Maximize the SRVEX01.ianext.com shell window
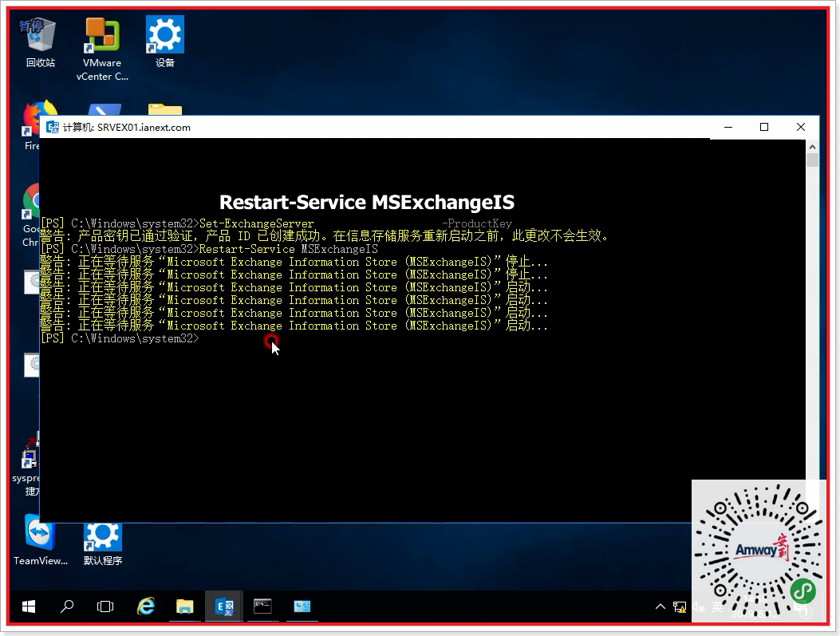 (x=764, y=127)
